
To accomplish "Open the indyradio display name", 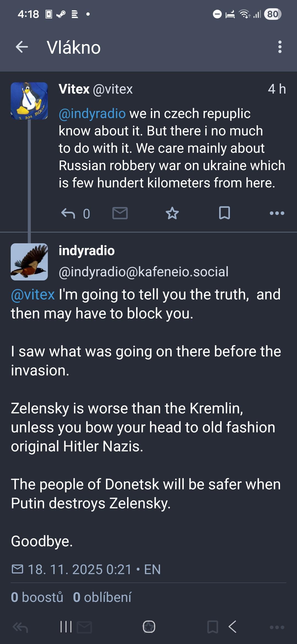I will pyautogui.click(x=87, y=251).
